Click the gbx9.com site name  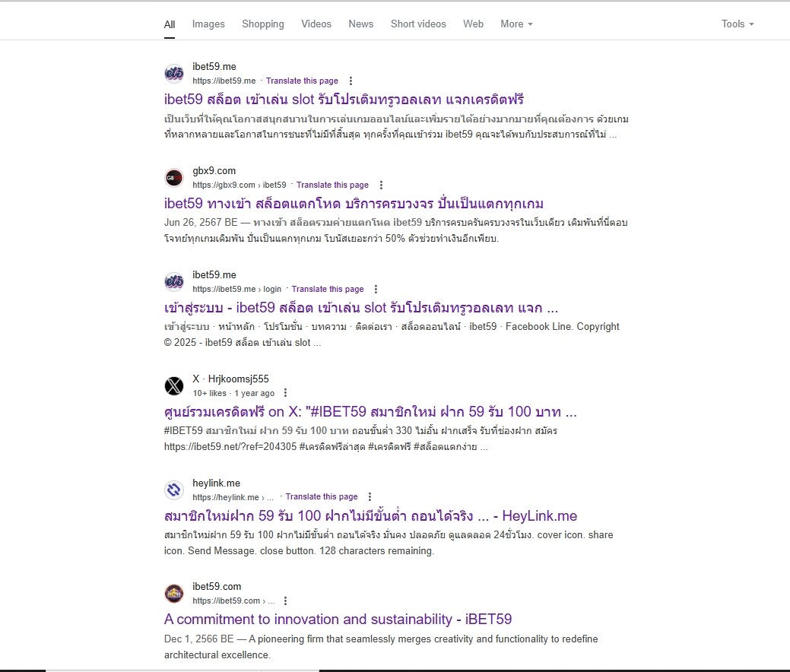[214, 171]
